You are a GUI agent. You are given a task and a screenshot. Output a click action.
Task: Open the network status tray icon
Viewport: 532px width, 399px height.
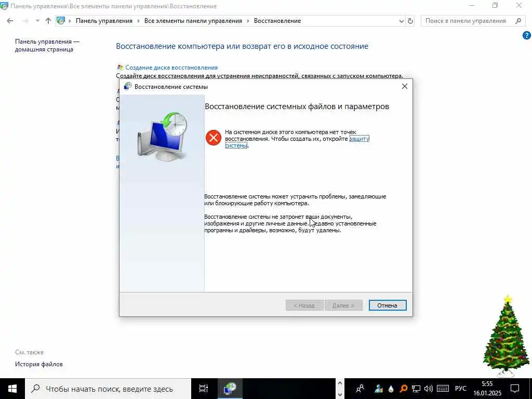(x=416, y=389)
